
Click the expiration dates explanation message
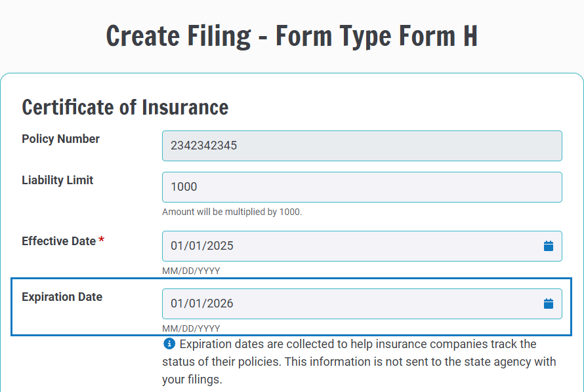coord(358,361)
